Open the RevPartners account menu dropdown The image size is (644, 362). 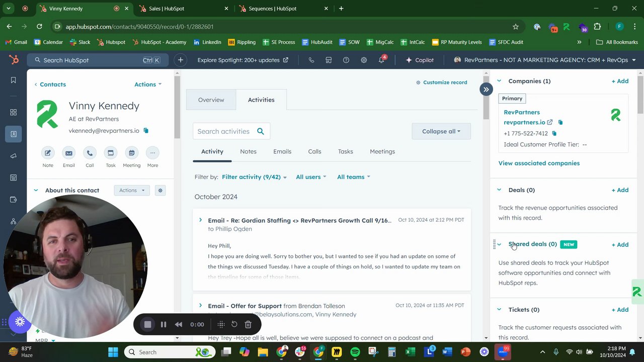(545, 60)
